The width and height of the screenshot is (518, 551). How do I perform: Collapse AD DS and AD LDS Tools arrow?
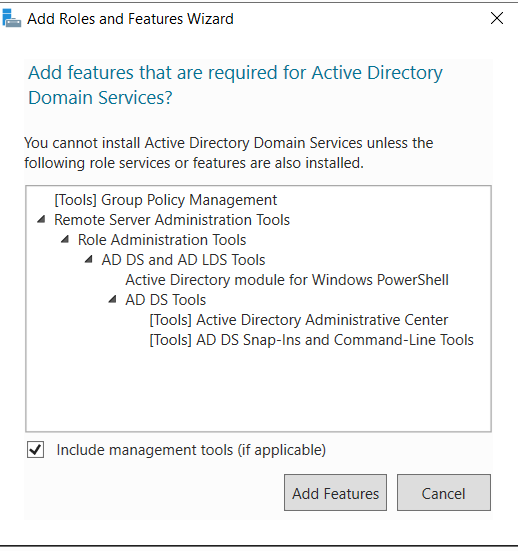coord(89,260)
